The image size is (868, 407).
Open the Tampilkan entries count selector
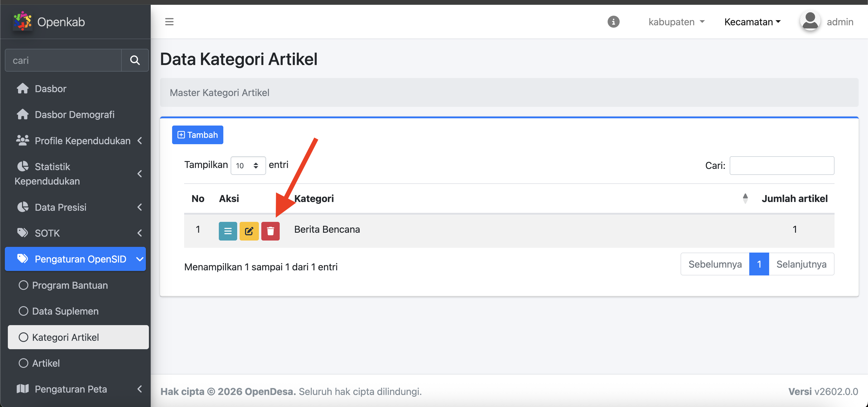tap(248, 165)
